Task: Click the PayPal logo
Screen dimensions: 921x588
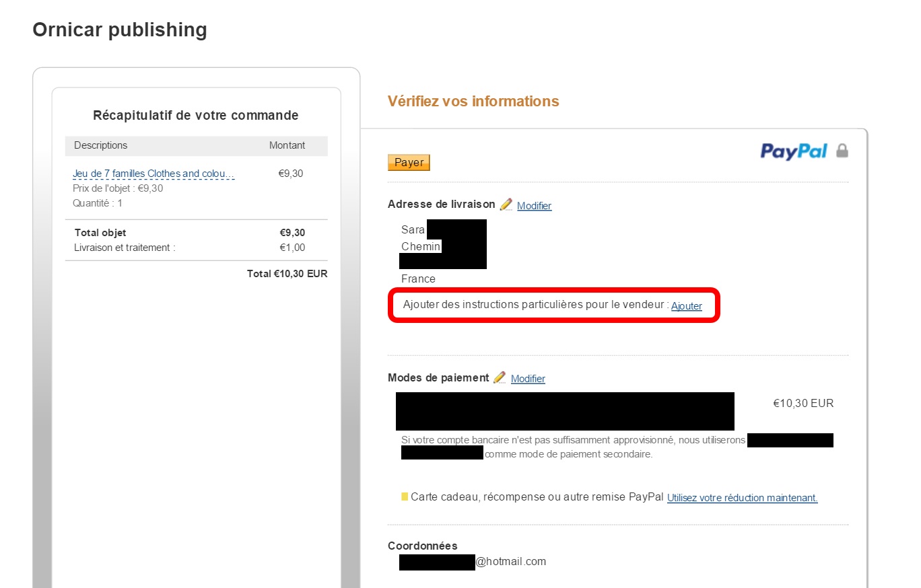Action: pyautogui.click(x=794, y=151)
